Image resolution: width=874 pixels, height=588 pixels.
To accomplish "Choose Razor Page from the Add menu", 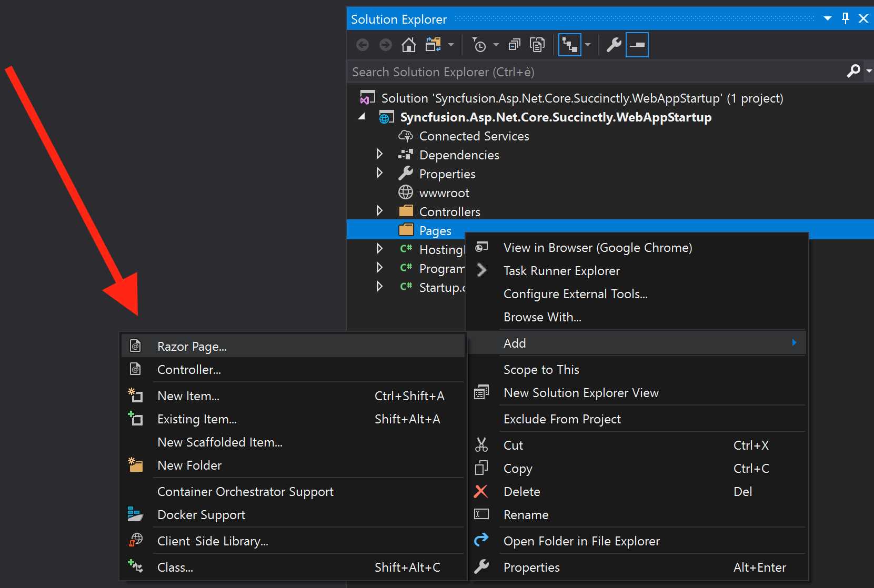I will pyautogui.click(x=192, y=346).
